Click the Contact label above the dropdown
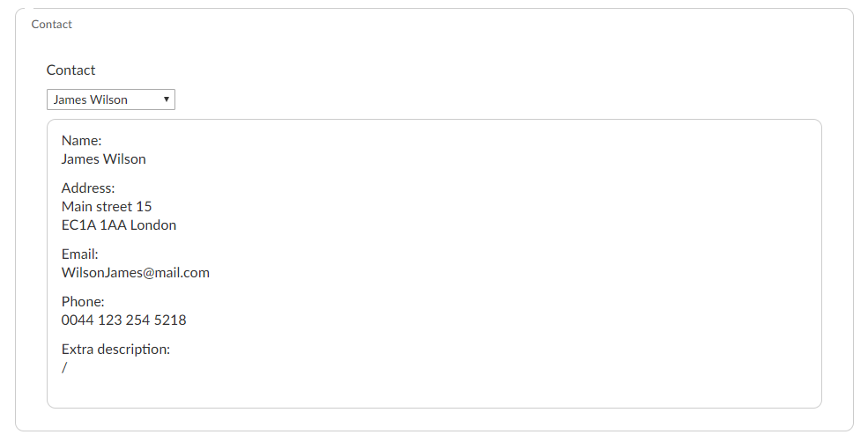Viewport: 868px width, 442px height. click(70, 70)
